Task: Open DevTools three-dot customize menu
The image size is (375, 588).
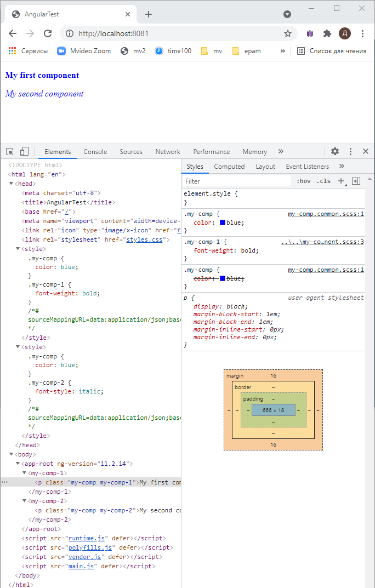Action: 350,152
